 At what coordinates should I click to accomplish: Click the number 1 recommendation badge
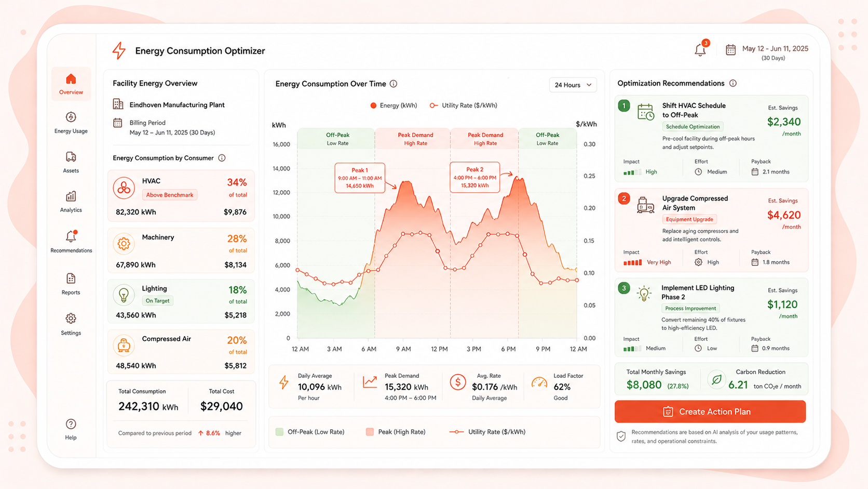click(624, 107)
